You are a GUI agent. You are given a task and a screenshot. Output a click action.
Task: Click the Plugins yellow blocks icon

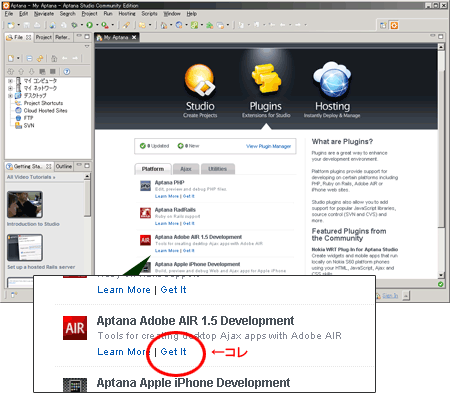pos(266,79)
